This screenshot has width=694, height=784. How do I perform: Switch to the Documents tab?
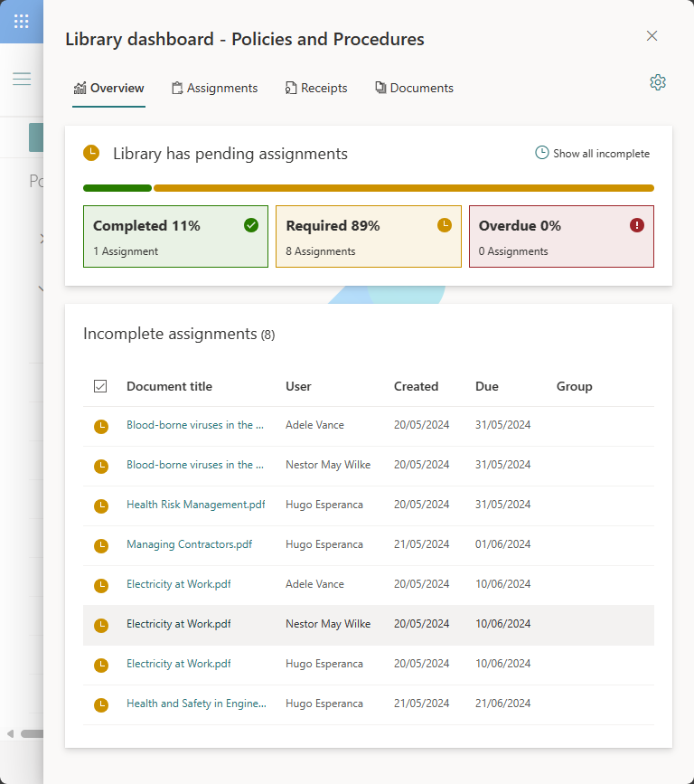(414, 88)
